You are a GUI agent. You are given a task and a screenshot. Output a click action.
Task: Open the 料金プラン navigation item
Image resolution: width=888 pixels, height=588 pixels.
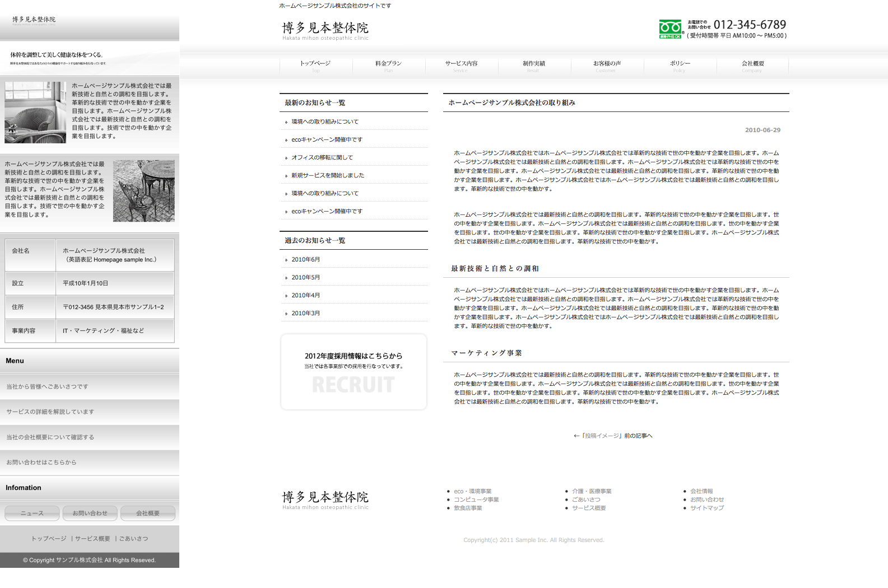pyautogui.click(x=388, y=64)
